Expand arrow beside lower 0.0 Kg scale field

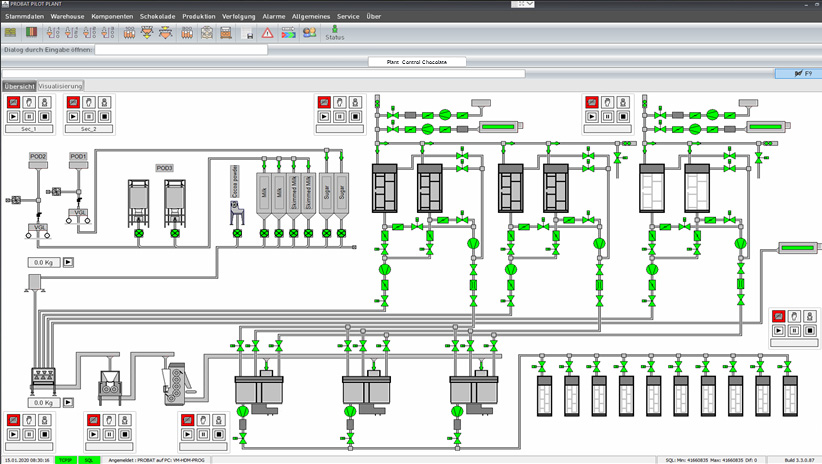click(69, 402)
